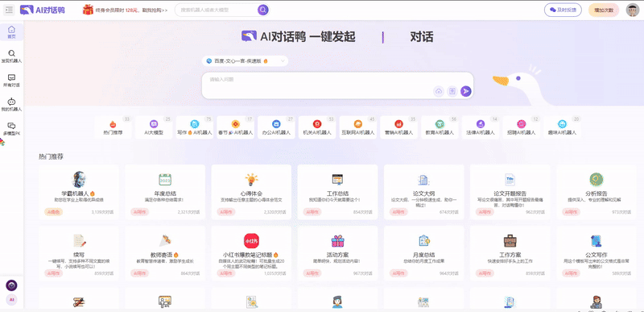The height and width of the screenshot is (312, 644).
Task: Select the 趣味AI机器人 category tab
Action: [x=562, y=127]
